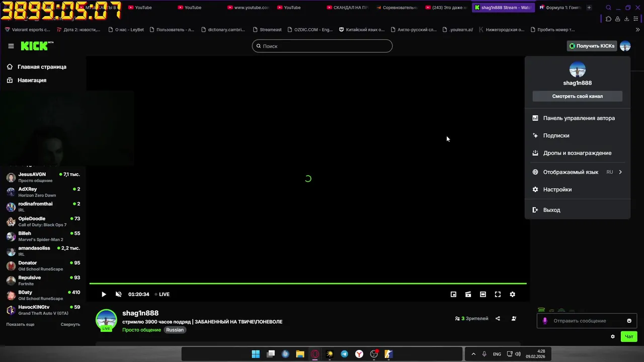Screen dimensions: 644x362
Task: Show the 3 Зрителей viewers list
Action: click(471, 318)
